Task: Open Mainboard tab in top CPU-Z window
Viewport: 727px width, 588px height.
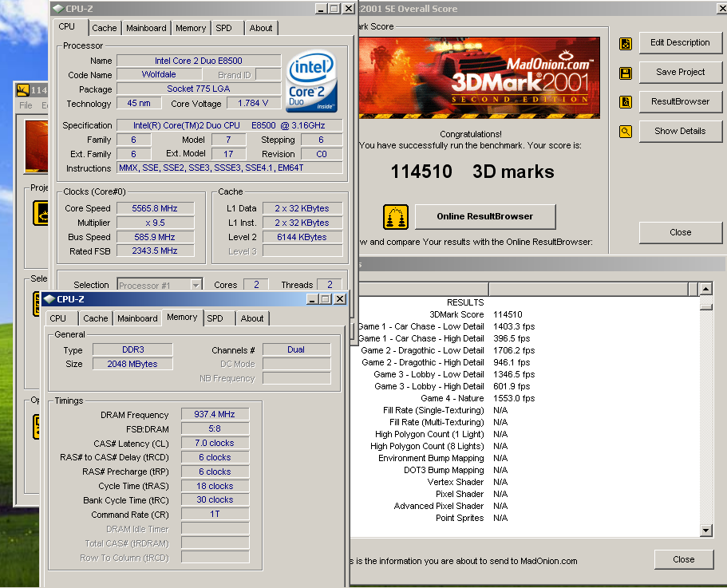Action: click(146, 28)
